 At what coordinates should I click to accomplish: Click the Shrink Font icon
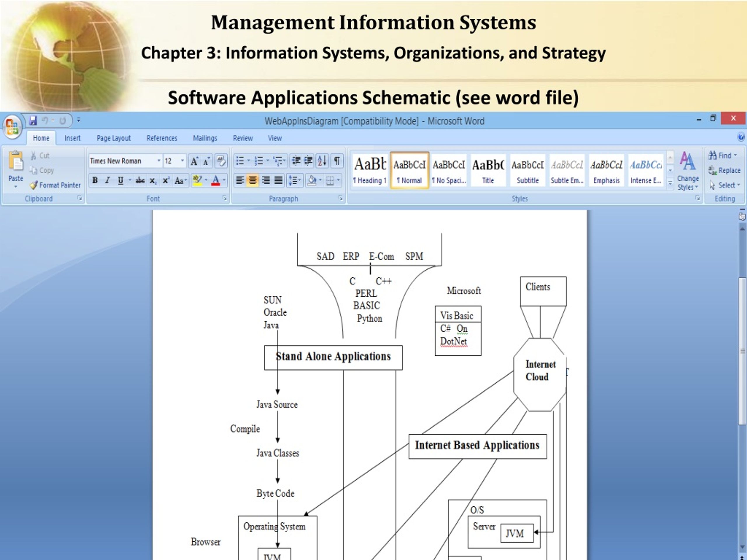tap(206, 161)
